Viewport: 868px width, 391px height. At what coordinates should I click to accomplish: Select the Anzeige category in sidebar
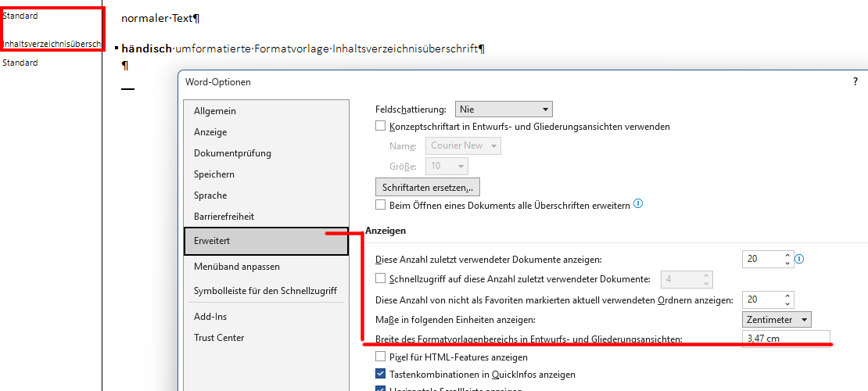click(210, 132)
